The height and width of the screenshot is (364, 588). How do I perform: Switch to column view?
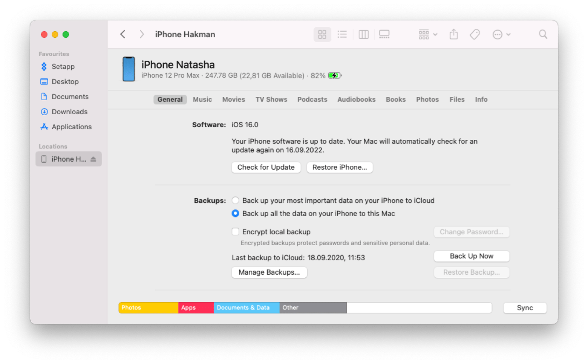(x=364, y=34)
